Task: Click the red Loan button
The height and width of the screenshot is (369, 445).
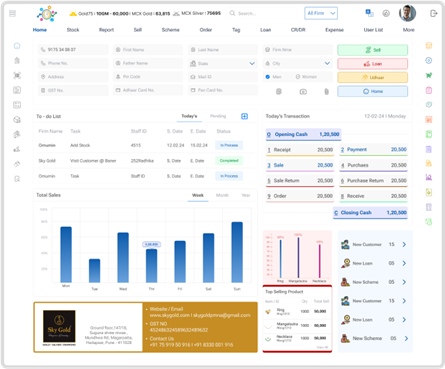Action: click(x=372, y=64)
